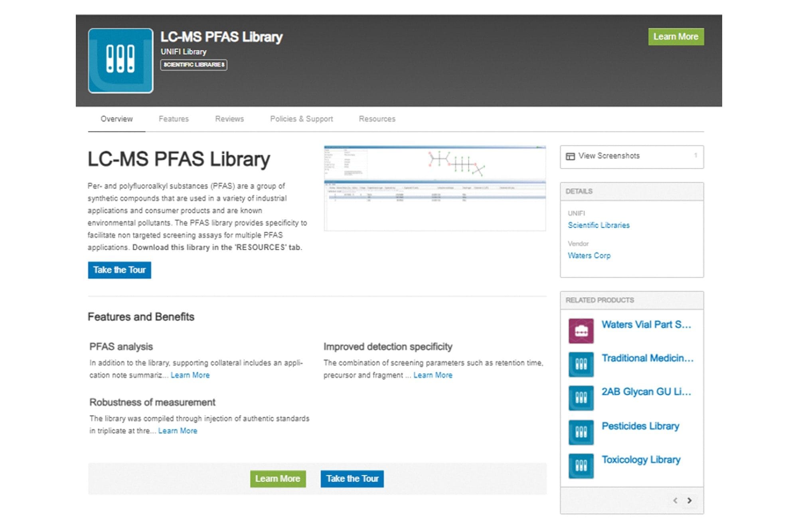Viewport: 798px width, 532px height.
Task: Click the Scientific Libraries tag badge
Action: (x=194, y=65)
